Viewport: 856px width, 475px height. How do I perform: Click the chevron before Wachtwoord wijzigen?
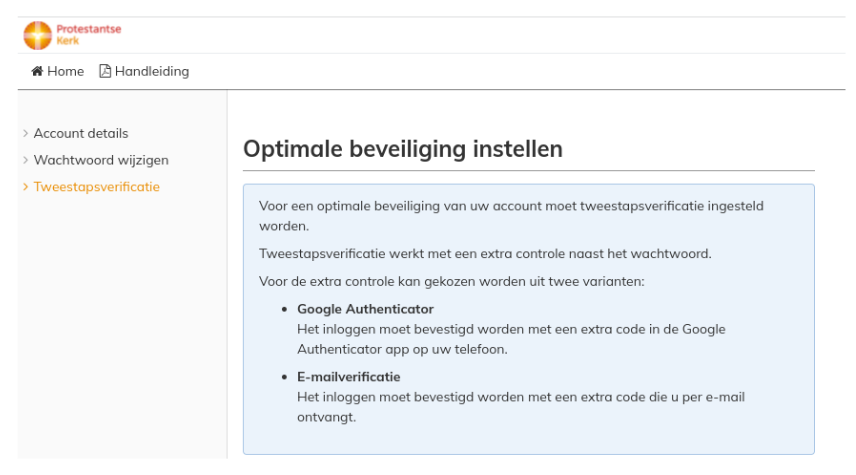point(26,160)
